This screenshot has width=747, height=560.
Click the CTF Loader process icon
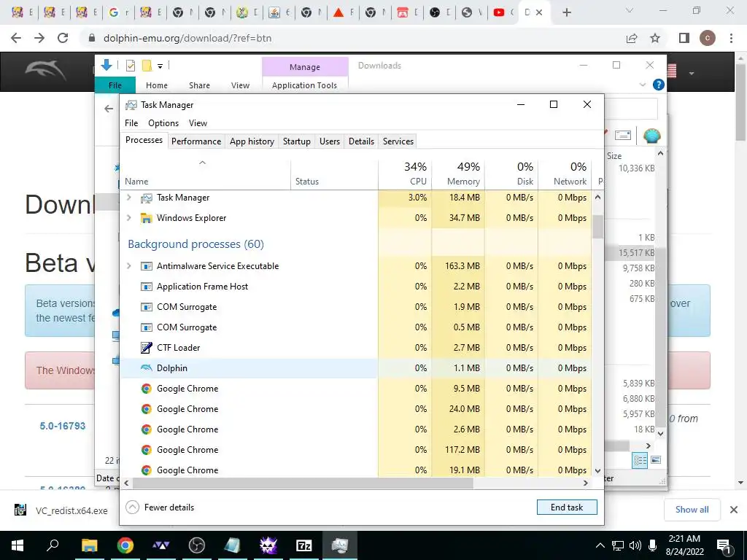click(146, 348)
